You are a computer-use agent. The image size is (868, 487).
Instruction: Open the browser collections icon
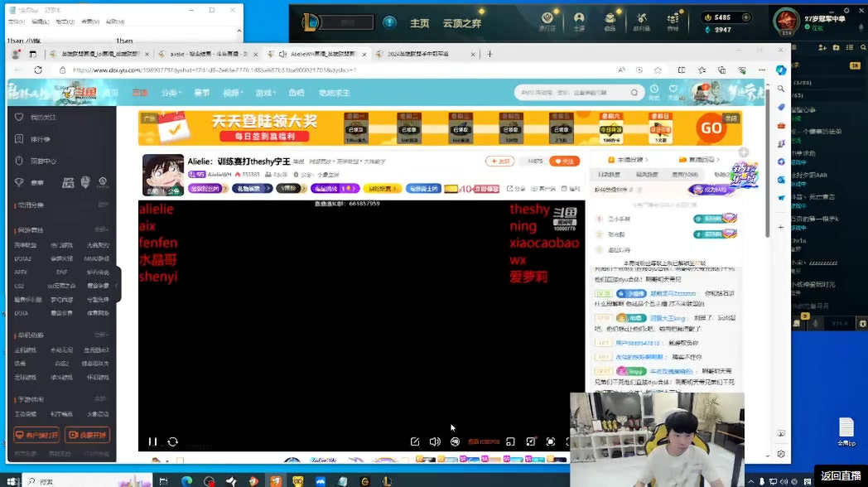(x=722, y=70)
